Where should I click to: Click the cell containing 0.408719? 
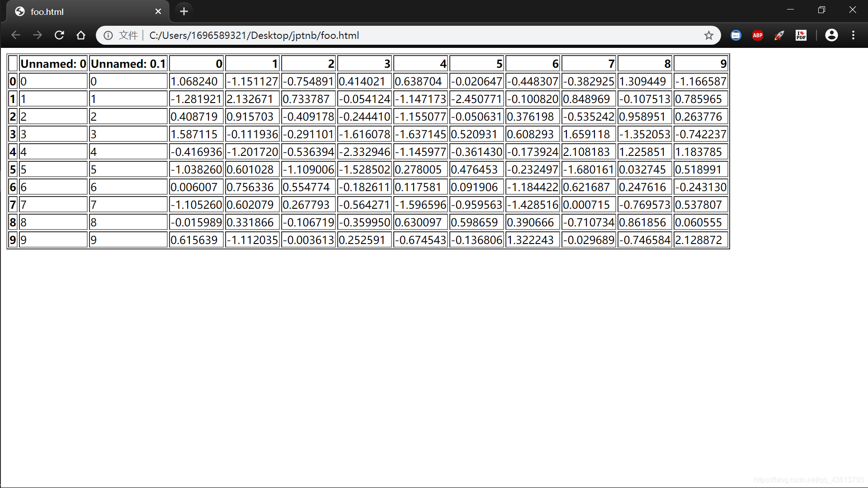[196, 117]
